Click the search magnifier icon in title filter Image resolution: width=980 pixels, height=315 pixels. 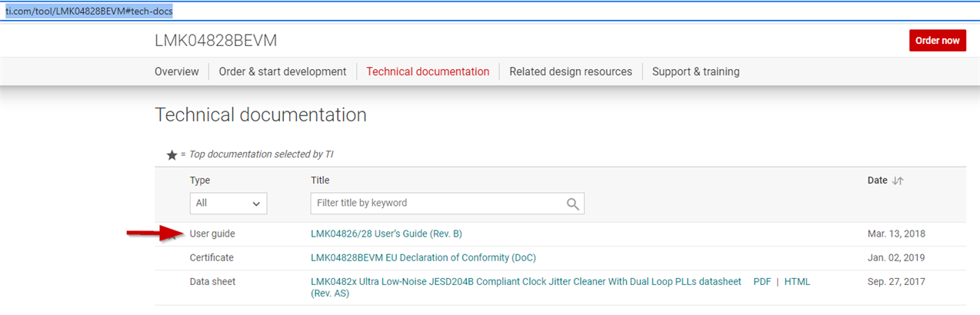[x=572, y=204]
